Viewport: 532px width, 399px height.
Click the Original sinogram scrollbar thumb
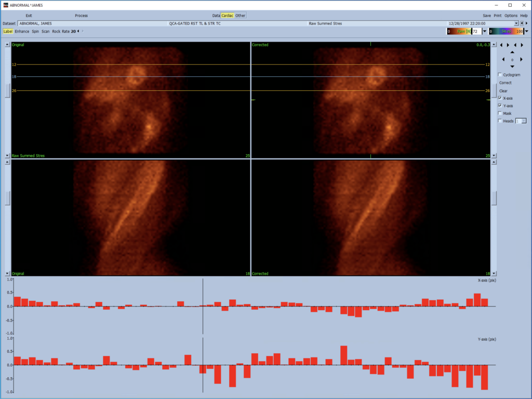tap(7, 198)
